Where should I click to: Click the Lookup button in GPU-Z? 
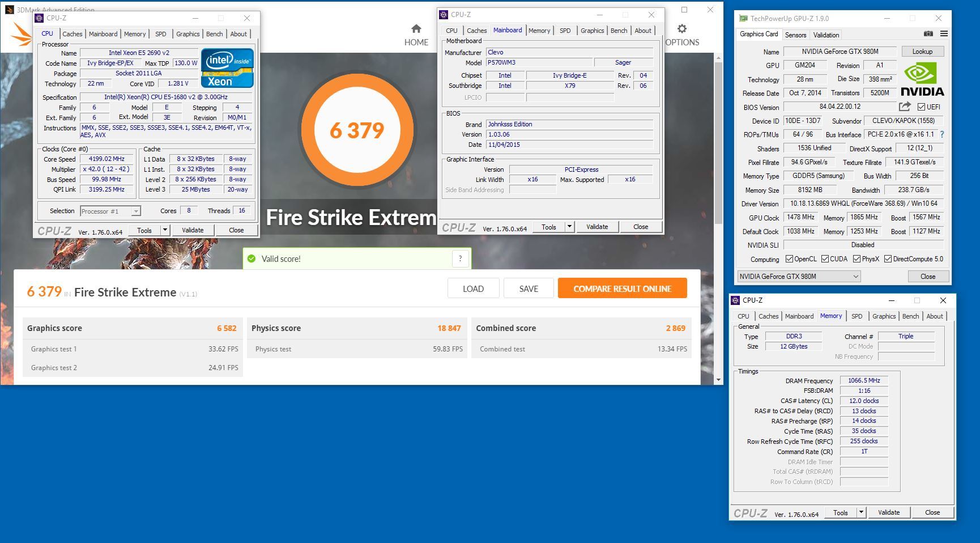922,52
